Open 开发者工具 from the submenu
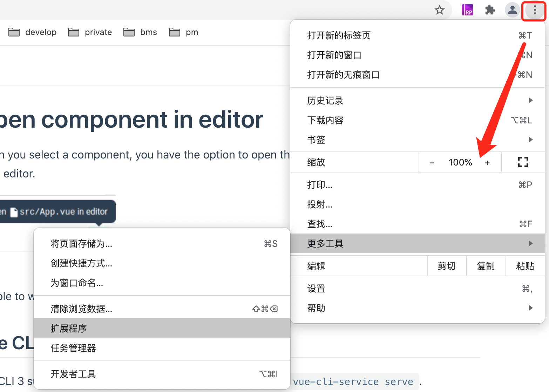Screen dimensions: 549x392 (162, 374)
